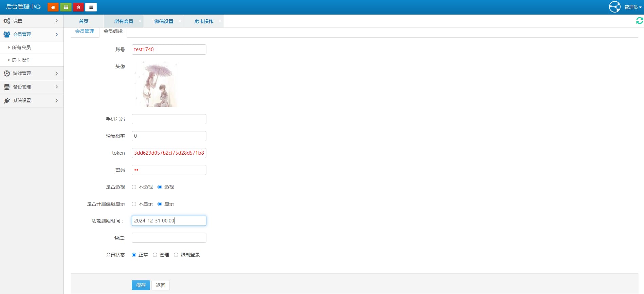
Task: Close the 所有会员 tab
Action: 140,21
